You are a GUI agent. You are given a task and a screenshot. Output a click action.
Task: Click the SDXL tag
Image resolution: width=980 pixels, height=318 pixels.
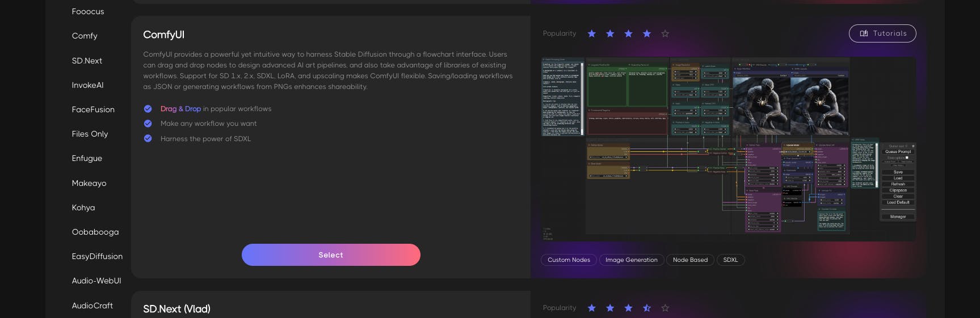click(x=730, y=260)
